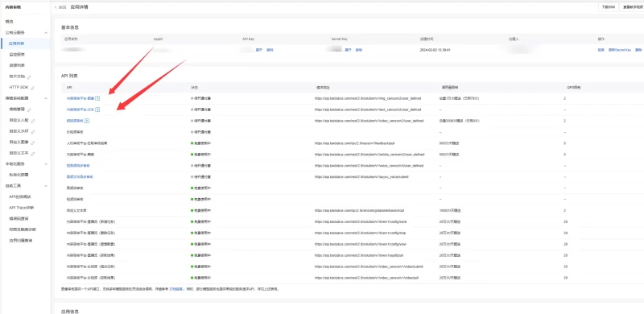Click the question mark icon beside 内容审核平台-文本
The height and width of the screenshot is (314, 644).
(98, 109)
